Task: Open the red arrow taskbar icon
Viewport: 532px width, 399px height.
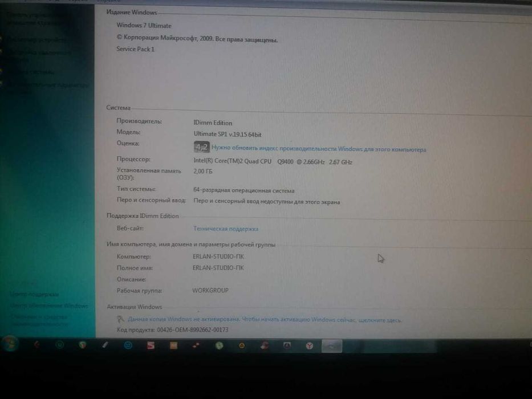Action: 36,345
